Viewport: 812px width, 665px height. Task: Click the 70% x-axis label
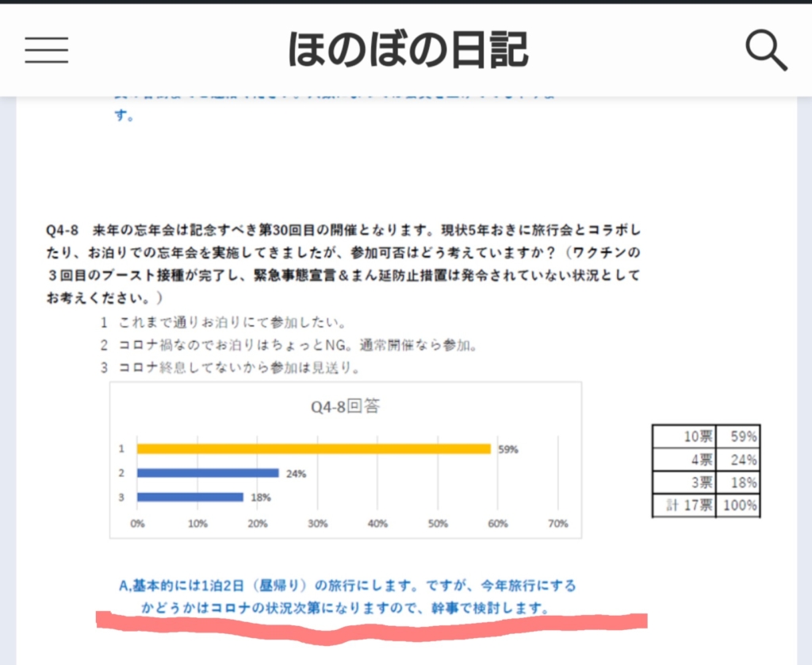tap(557, 524)
